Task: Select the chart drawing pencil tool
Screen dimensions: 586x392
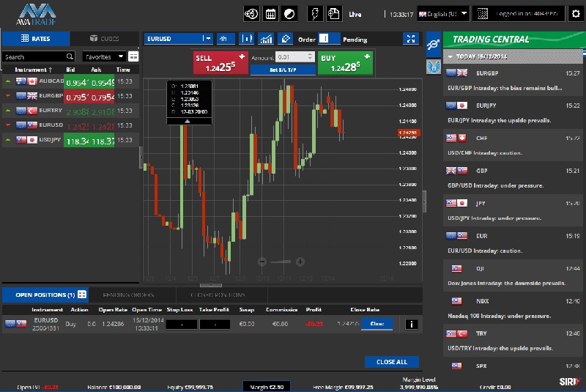Action: [286, 39]
